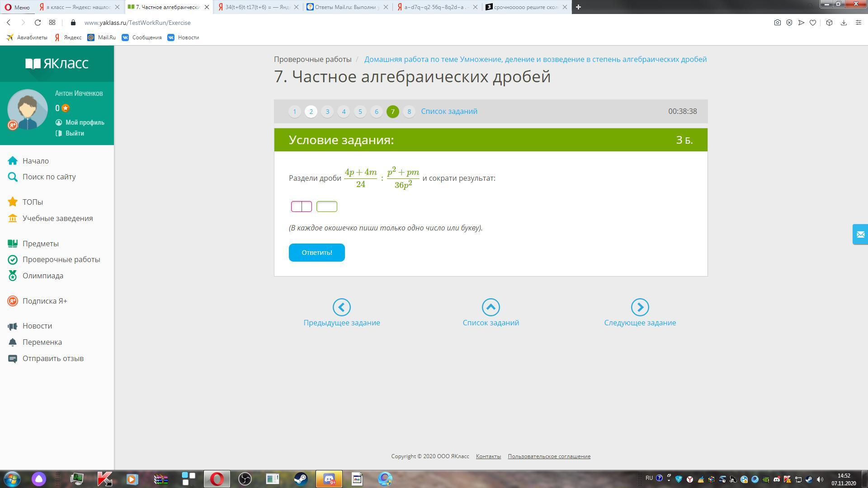Open the Мой профиль link
Image resolution: width=868 pixels, height=488 pixels.
tap(85, 122)
